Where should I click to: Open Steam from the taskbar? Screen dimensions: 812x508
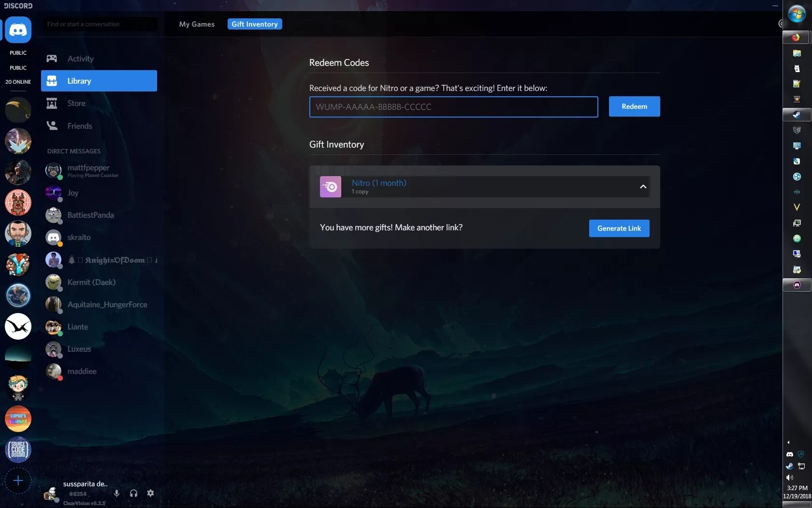(x=797, y=115)
